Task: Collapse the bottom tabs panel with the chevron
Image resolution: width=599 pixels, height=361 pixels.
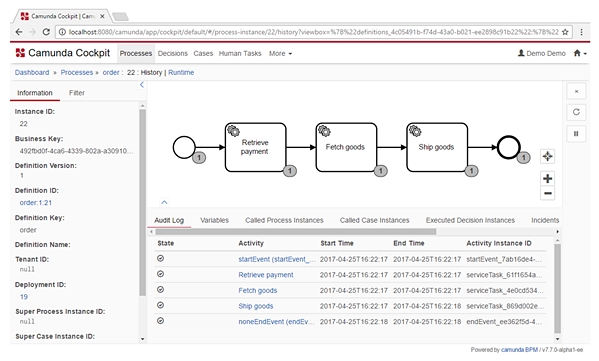Action: tap(164, 202)
